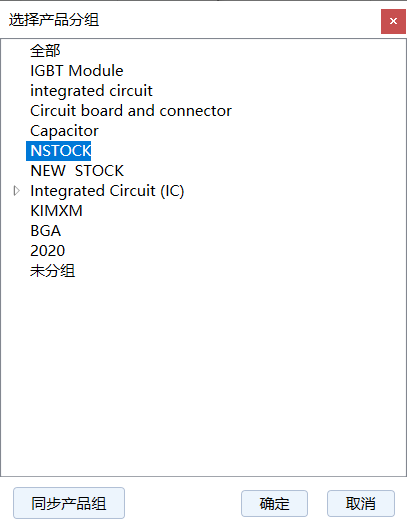Image resolution: width=407 pixels, height=529 pixels.
Task: Select the 2020 group
Action: (48, 251)
